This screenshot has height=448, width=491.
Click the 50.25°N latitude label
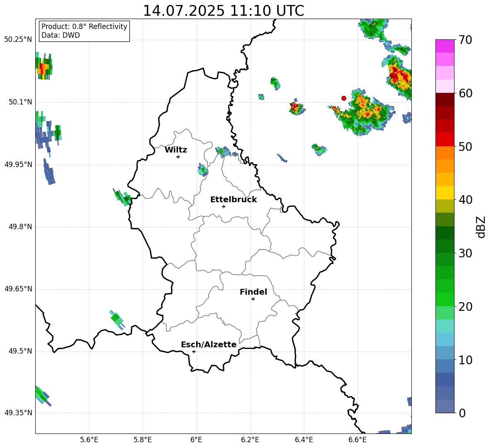tap(18, 40)
